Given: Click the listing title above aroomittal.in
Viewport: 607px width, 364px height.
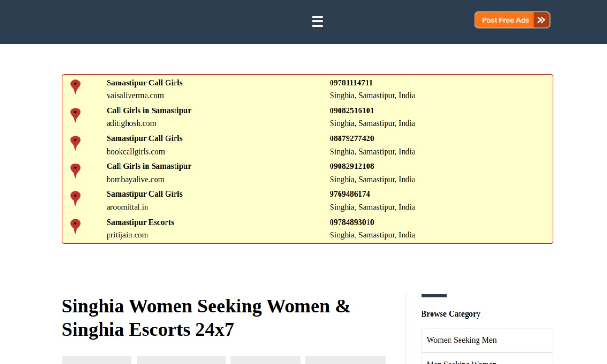Looking at the screenshot, I should 145,194.
